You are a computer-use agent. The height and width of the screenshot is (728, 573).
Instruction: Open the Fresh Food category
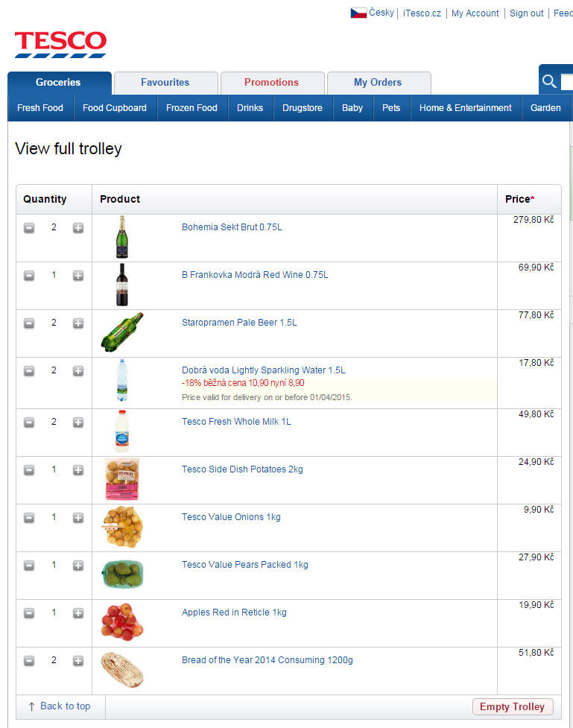click(x=40, y=108)
